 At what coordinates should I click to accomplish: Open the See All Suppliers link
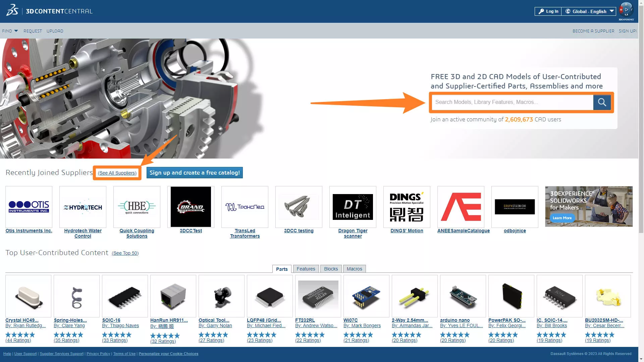tap(117, 173)
